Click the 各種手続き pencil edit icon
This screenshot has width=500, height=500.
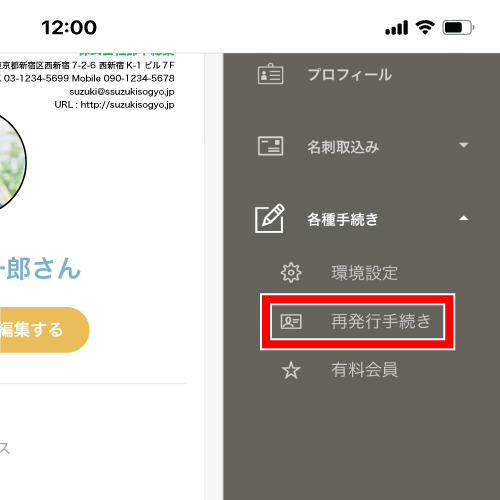pyautogui.click(x=270, y=218)
